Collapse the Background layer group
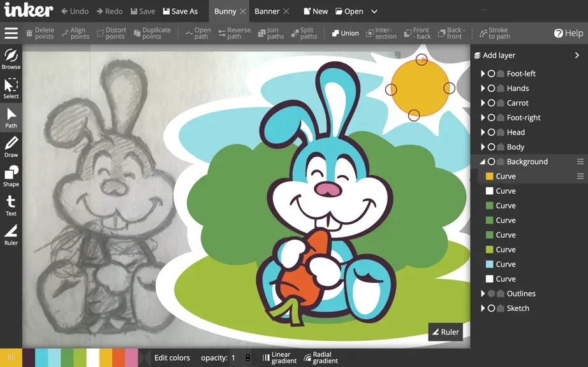Image resolution: width=588 pixels, height=367 pixels. (x=483, y=162)
